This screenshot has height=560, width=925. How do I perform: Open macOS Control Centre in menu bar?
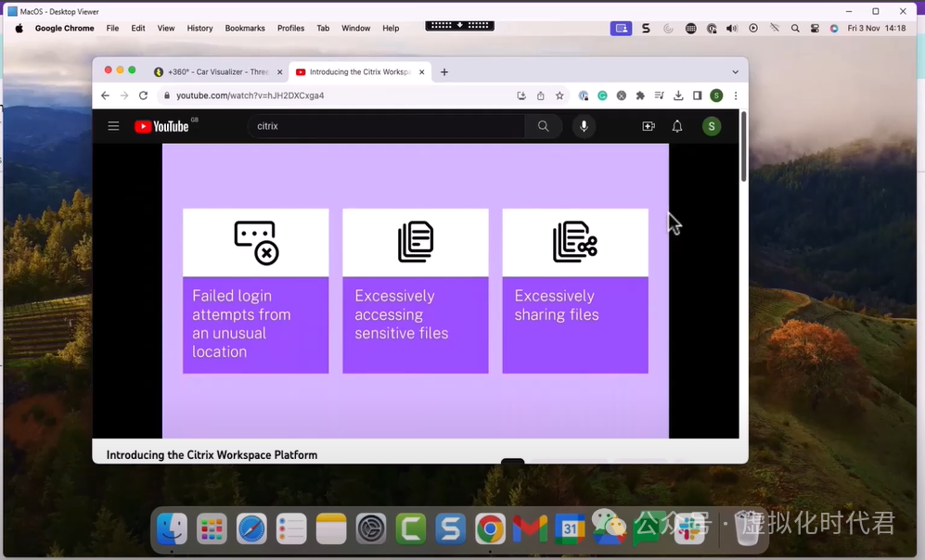point(815,29)
